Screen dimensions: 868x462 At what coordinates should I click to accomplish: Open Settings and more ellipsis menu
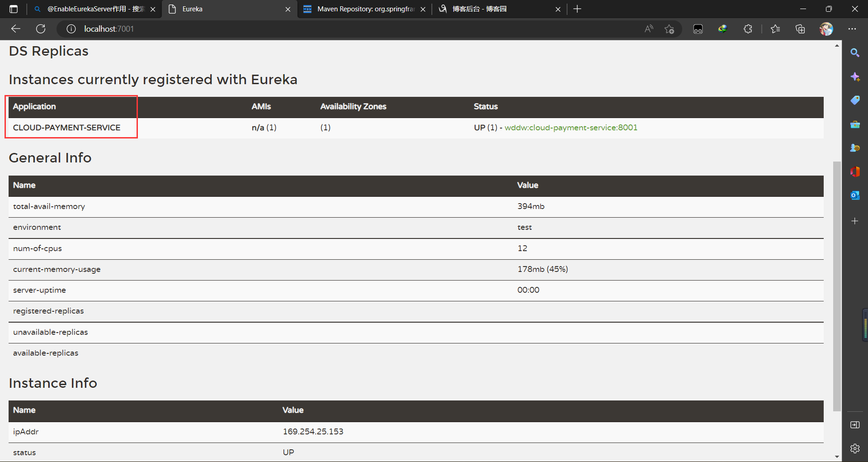point(852,29)
